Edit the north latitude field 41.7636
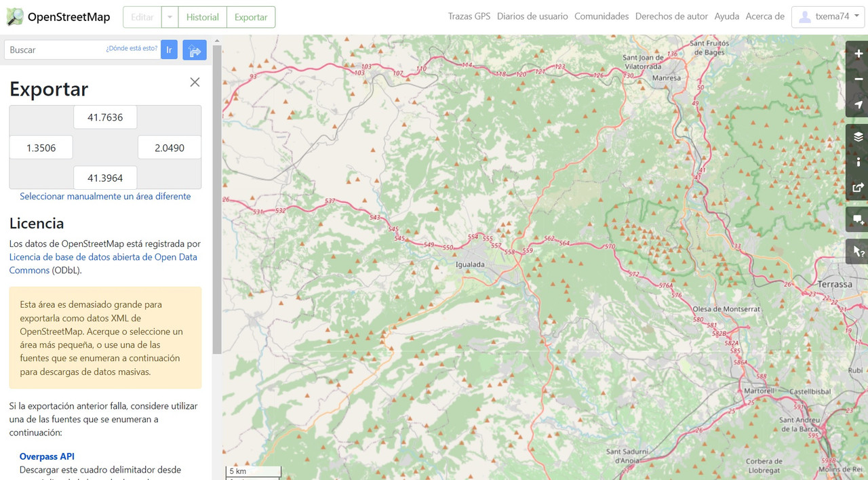 105,117
